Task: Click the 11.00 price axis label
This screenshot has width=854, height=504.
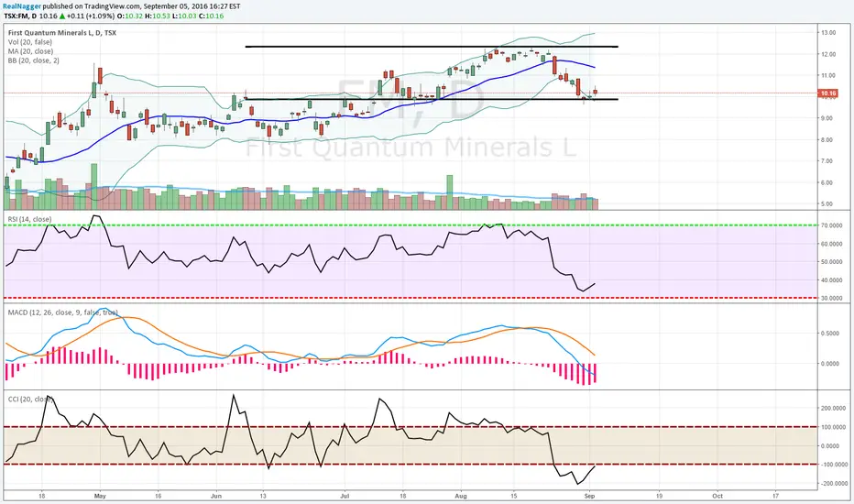Action: [828, 75]
